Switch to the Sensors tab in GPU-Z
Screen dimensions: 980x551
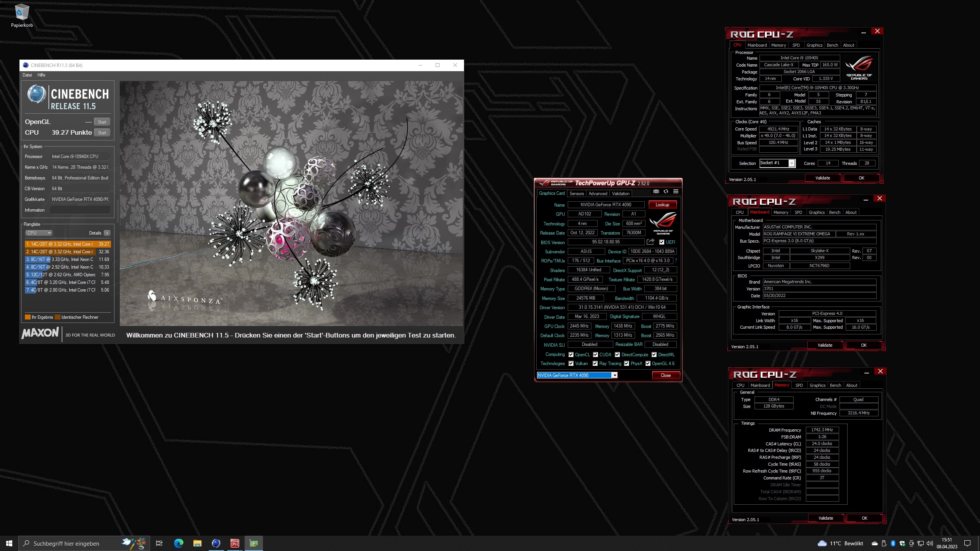coord(577,194)
